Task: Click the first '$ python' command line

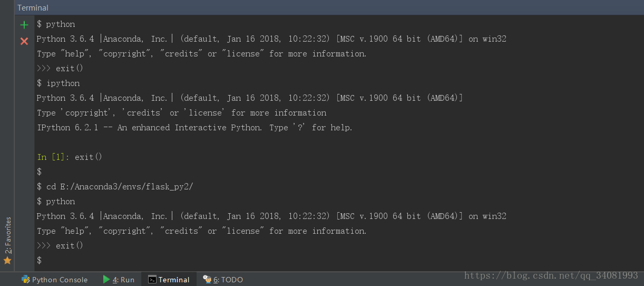Action: tap(55, 24)
